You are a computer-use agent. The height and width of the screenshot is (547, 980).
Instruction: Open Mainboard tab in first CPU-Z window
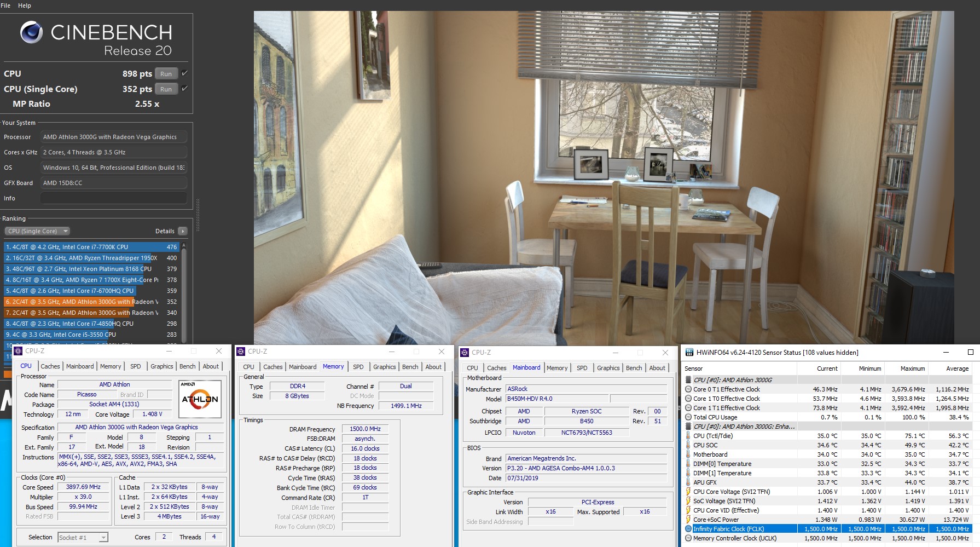[80, 367]
